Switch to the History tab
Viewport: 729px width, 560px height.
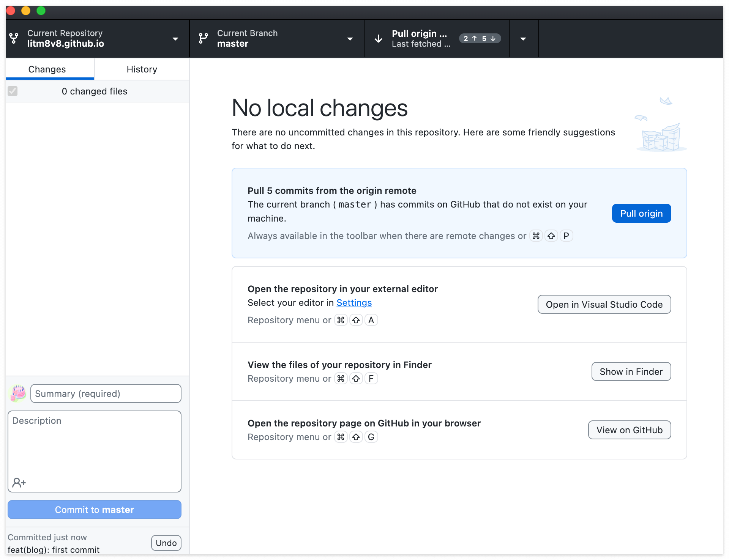coord(142,69)
